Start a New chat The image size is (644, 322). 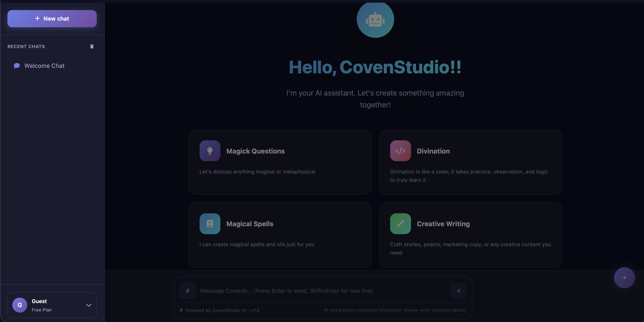point(52,19)
